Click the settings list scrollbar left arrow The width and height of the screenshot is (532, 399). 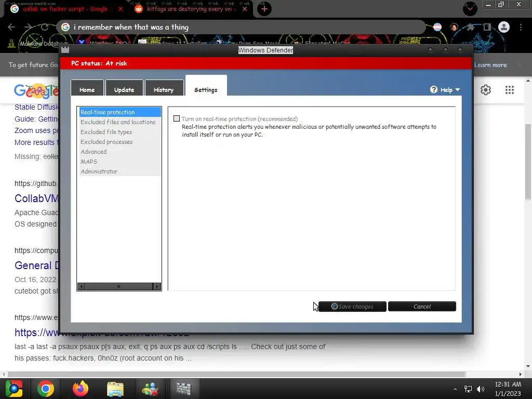tap(81, 286)
